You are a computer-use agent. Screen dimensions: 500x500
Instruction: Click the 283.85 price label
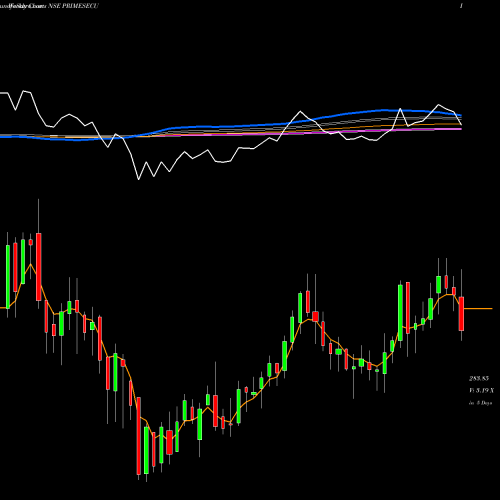[x=479, y=378]
